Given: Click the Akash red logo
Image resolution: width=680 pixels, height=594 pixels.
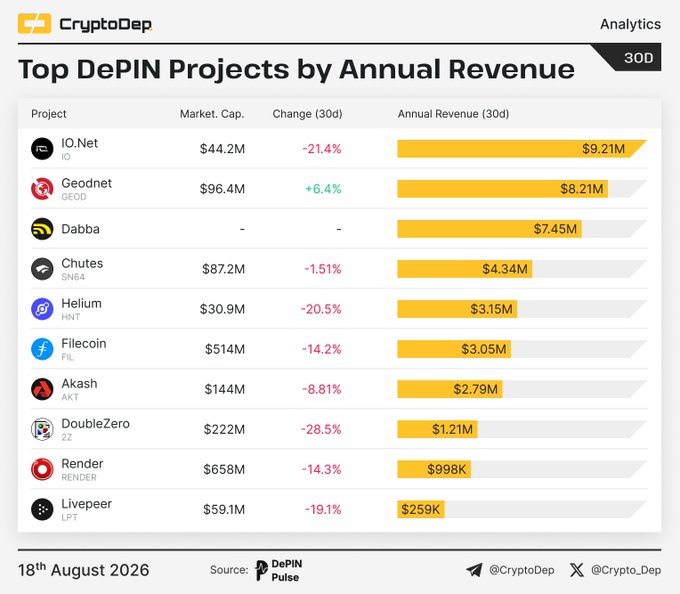Looking at the screenshot, I should pyautogui.click(x=42, y=389).
